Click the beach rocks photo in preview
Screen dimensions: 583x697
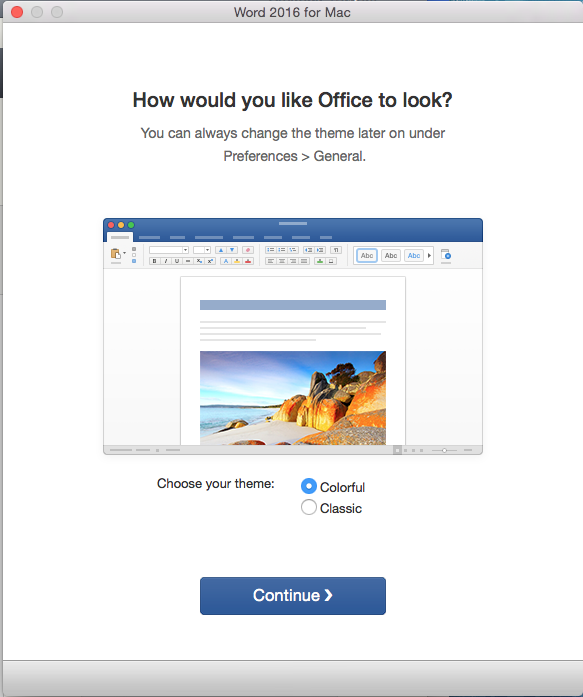click(x=293, y=398)
